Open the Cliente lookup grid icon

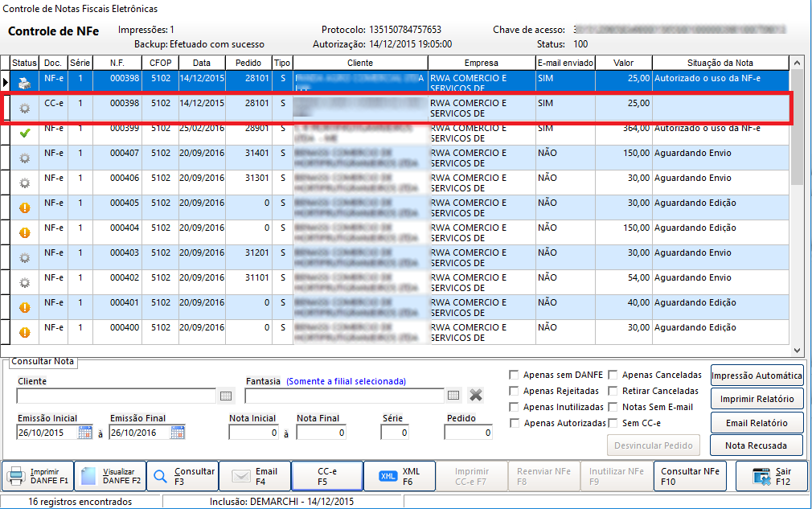coord(226,396)
